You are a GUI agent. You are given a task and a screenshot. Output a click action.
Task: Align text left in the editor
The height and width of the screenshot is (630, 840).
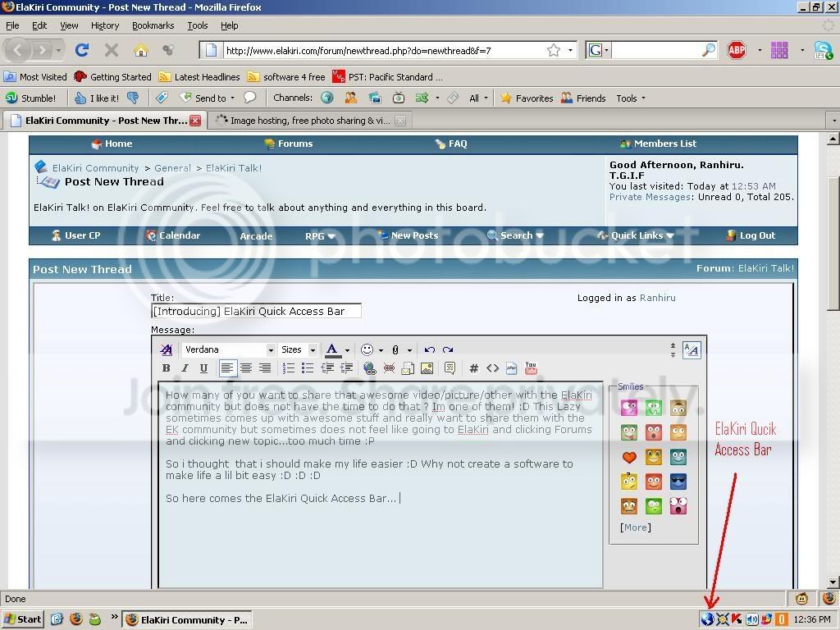(x=227, y=368)
